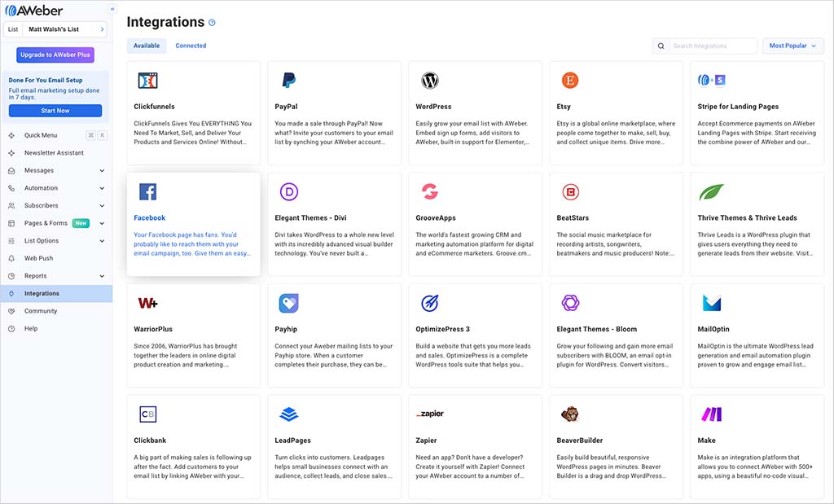
Task: Click the OptimizePress 3 card title
Action: 442,329
